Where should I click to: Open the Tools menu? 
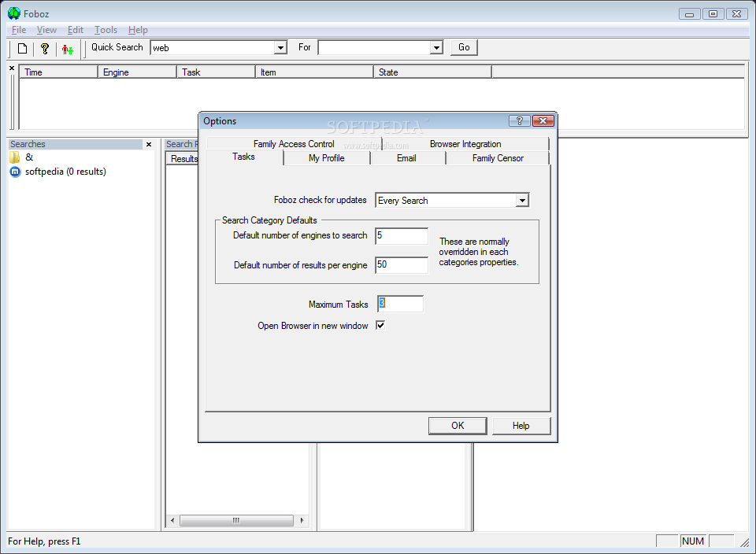click(106, 30)
